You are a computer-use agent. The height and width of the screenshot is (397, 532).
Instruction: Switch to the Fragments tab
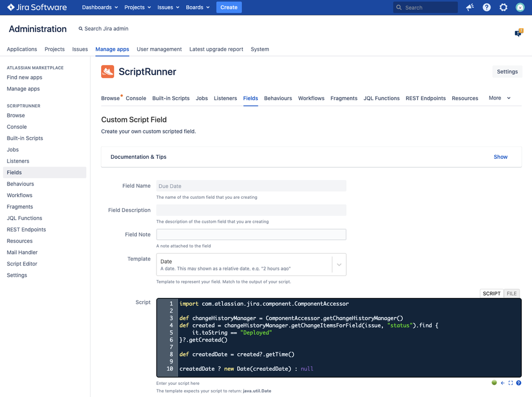[x=343, y=98]
